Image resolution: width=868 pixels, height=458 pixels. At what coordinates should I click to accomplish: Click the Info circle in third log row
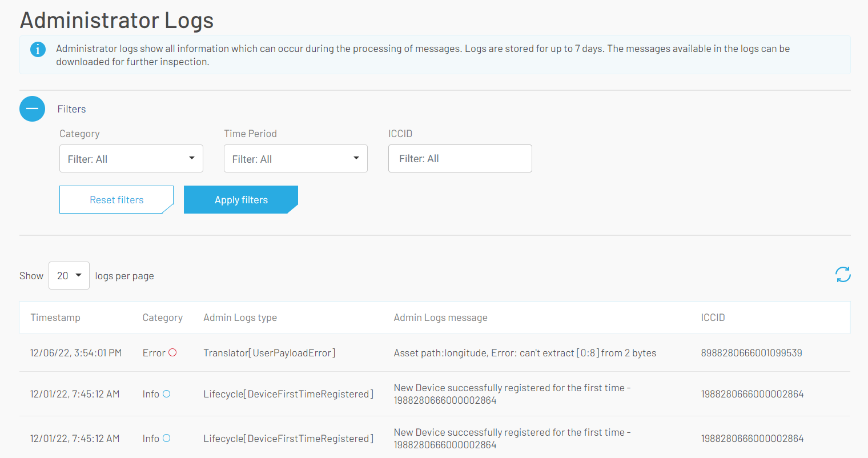[167, 439]
